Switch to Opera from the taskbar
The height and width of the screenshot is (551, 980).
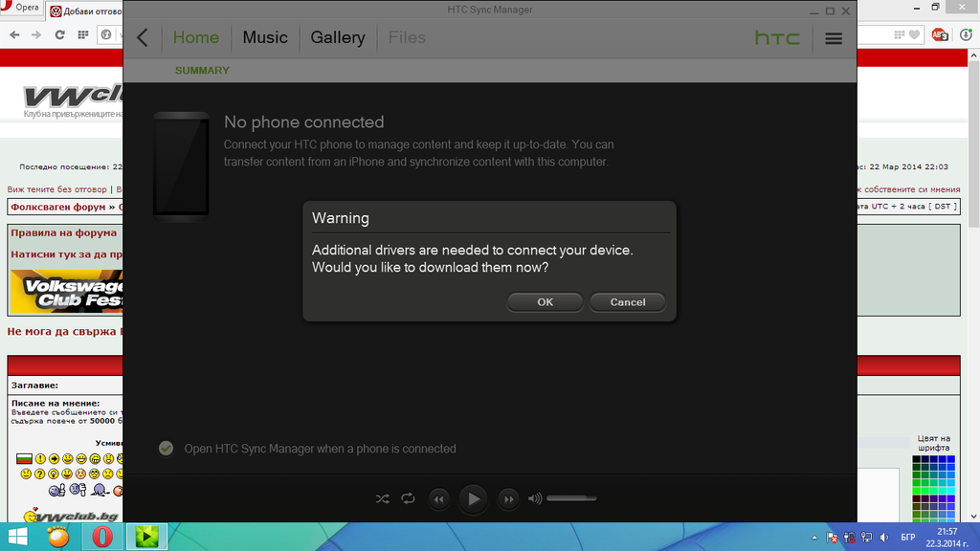[x=102, y=537]
